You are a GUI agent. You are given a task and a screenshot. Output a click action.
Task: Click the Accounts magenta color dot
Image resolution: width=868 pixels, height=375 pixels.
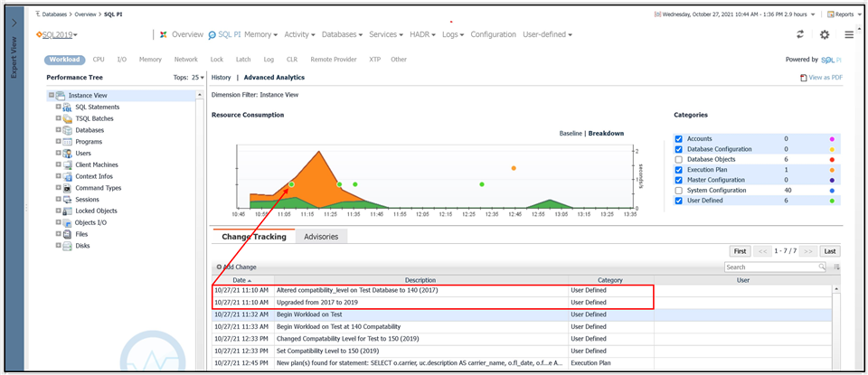click(832, 139)
